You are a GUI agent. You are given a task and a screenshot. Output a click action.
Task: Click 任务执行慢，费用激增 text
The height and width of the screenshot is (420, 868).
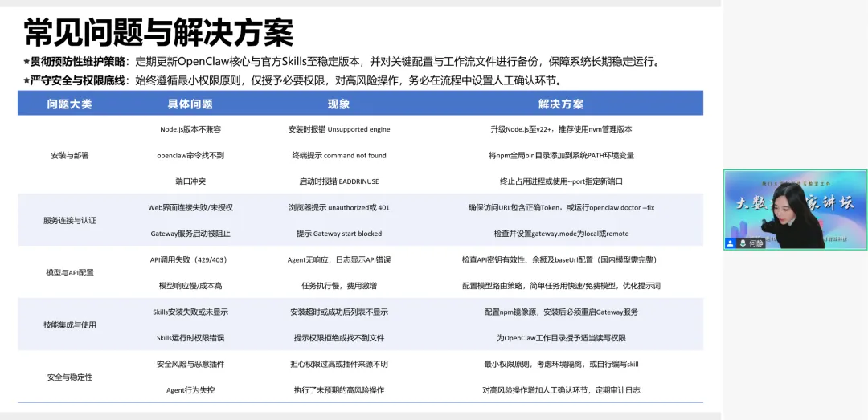(339, 286)
